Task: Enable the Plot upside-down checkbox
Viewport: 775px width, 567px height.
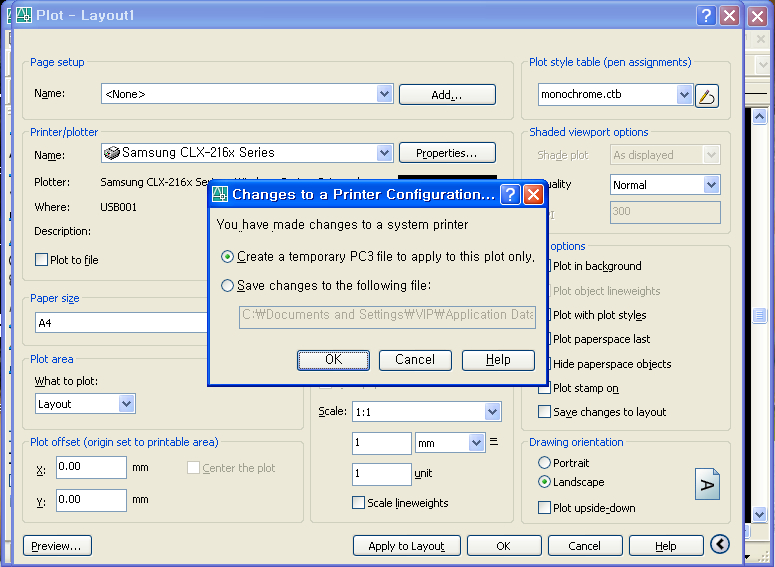Action: coord(544,508)
